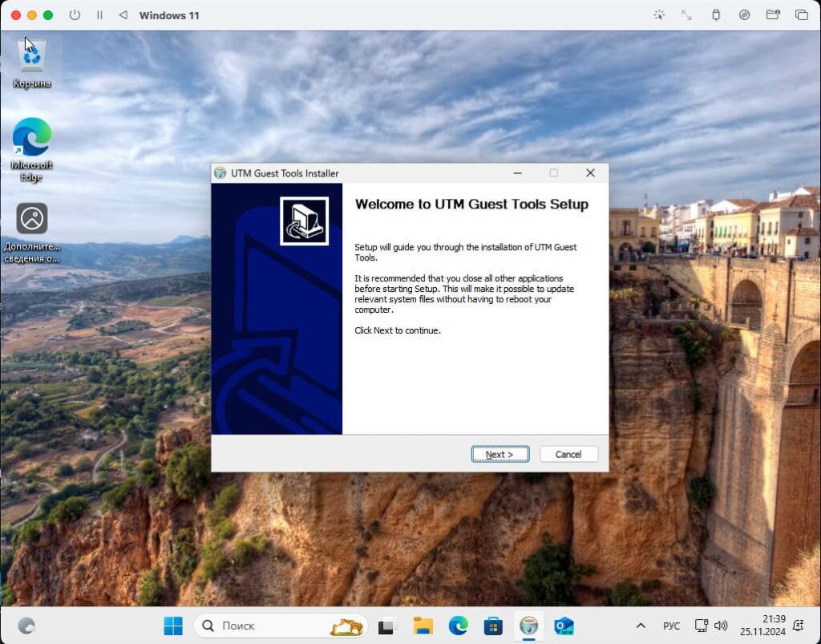Pause the virtual machine

pos(99,15)
